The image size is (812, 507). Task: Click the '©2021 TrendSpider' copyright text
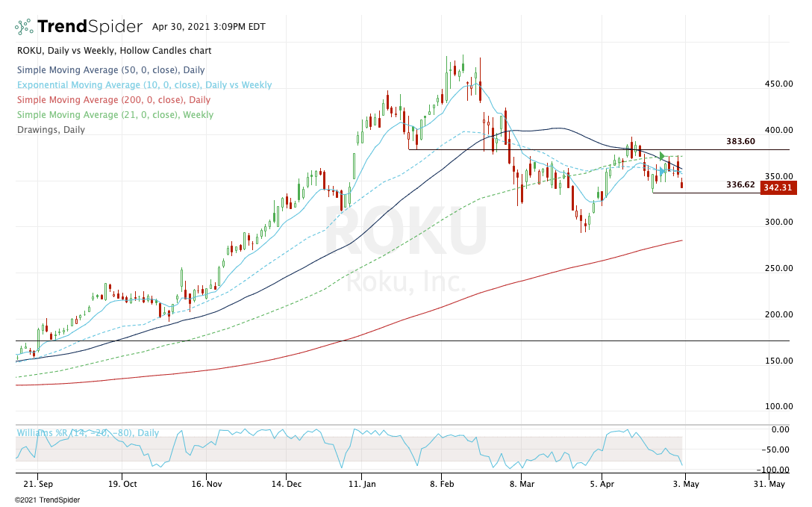click(47, 500)
